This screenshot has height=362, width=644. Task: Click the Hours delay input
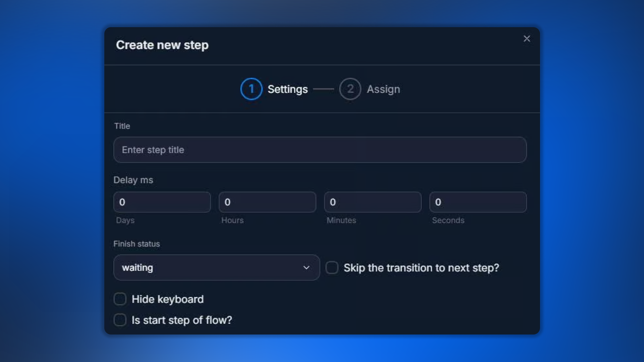[267, 202]
